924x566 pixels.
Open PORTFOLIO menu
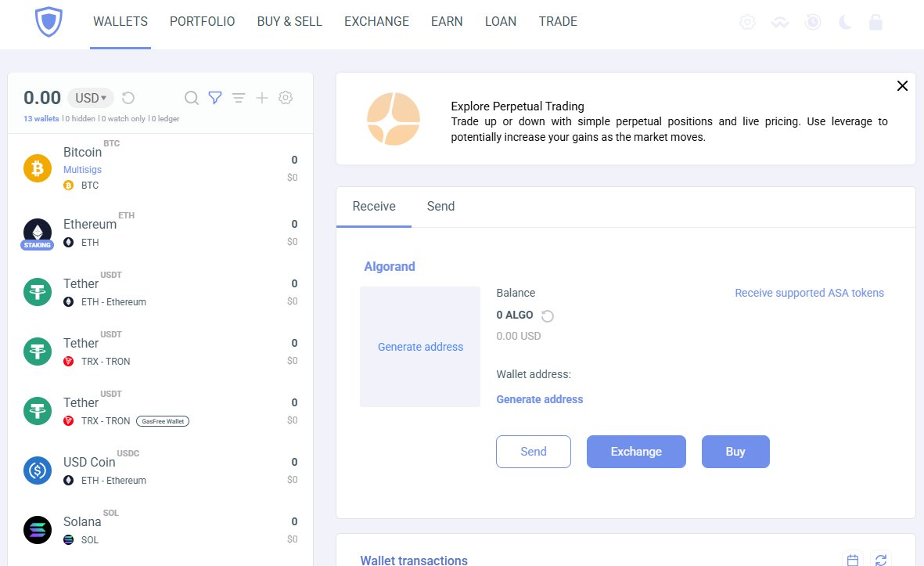202,22
